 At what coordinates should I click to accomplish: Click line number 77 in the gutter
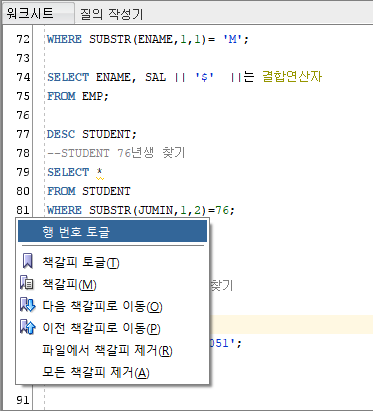23,134
